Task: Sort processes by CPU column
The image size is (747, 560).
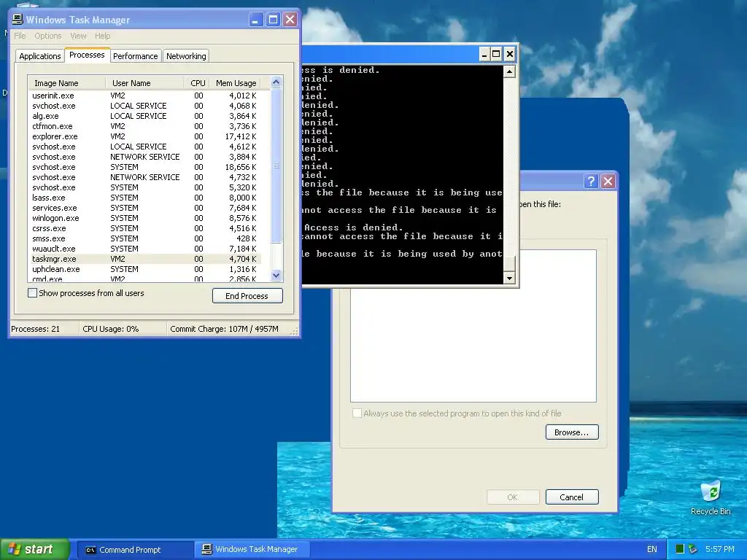Action: [197, 83]
